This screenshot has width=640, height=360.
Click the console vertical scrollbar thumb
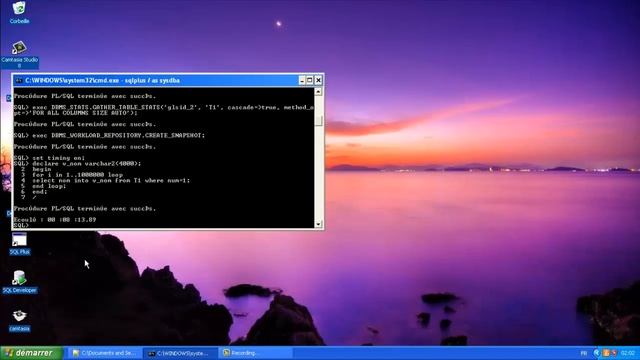[318, 120]
